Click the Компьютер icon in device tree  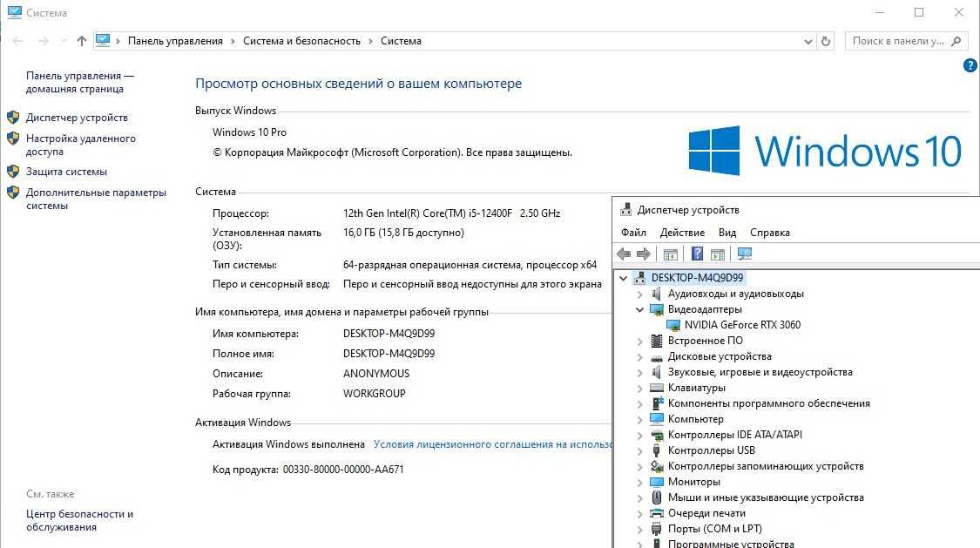656,419
